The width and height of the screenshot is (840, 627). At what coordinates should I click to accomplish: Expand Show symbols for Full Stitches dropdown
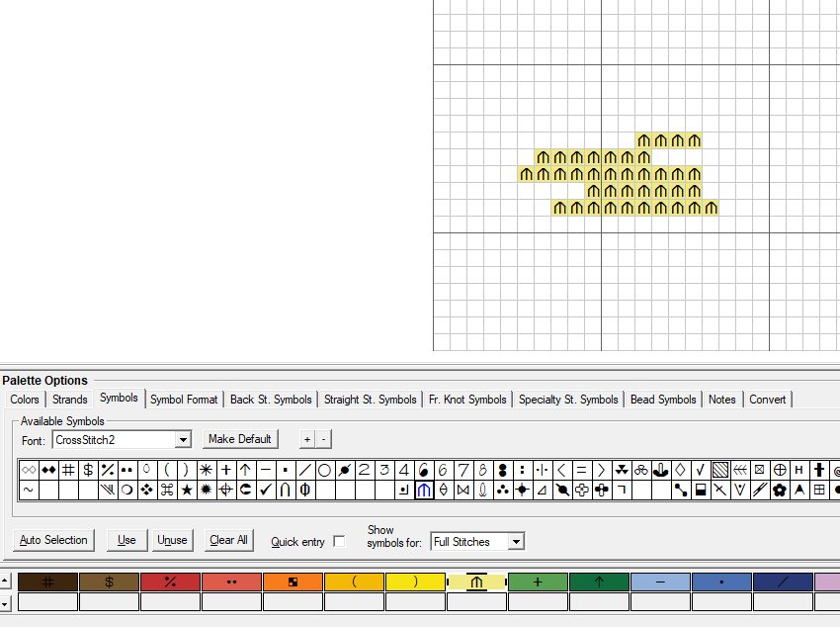515,542
